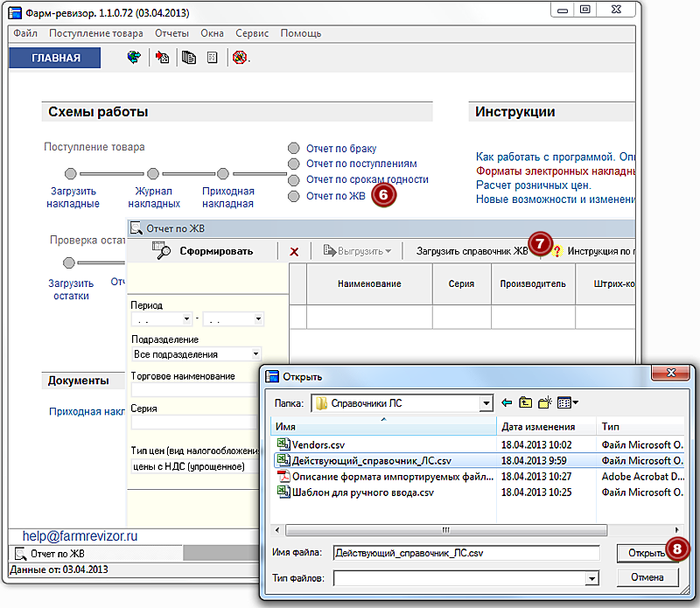Click the circle node above Приходная накладная
Image resolution: width=700 pixels, height=608 pixels.
tap(223, 173)
